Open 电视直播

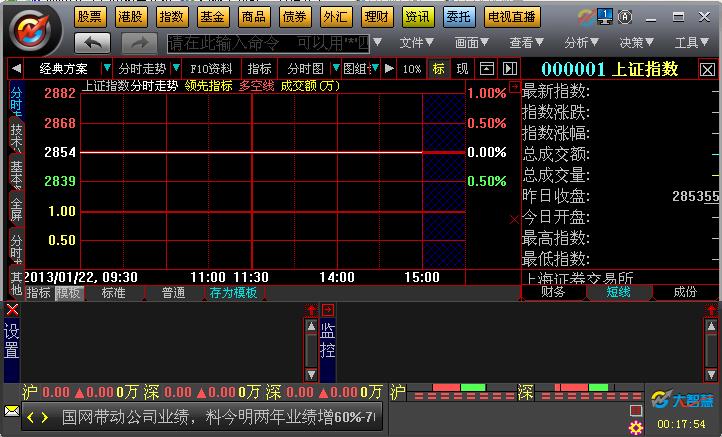(512, 17)
